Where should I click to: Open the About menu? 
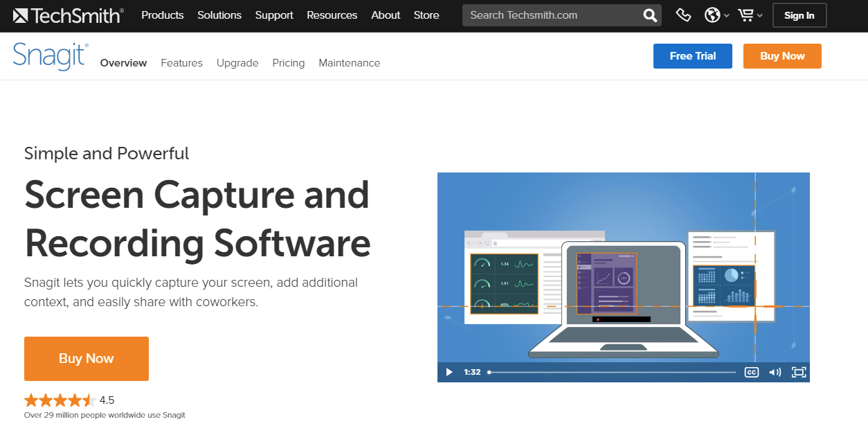(386, 15)
